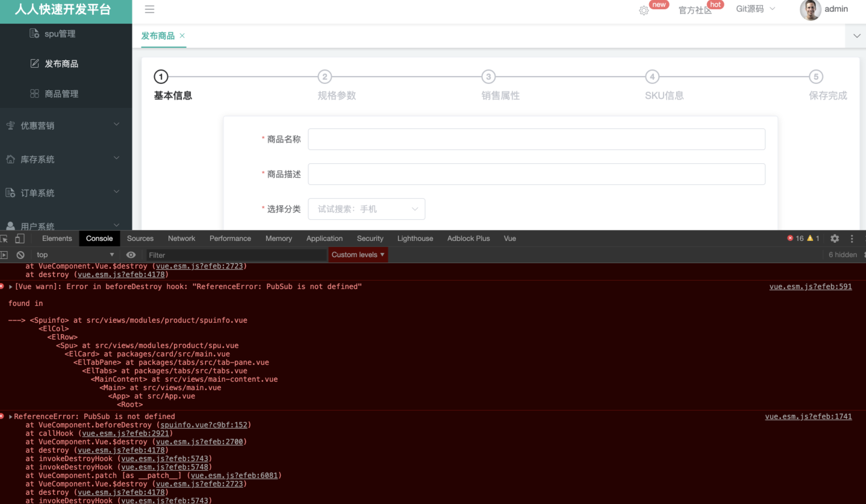Open the 官方社区 link
866x504 pixels.
point(695,10)
